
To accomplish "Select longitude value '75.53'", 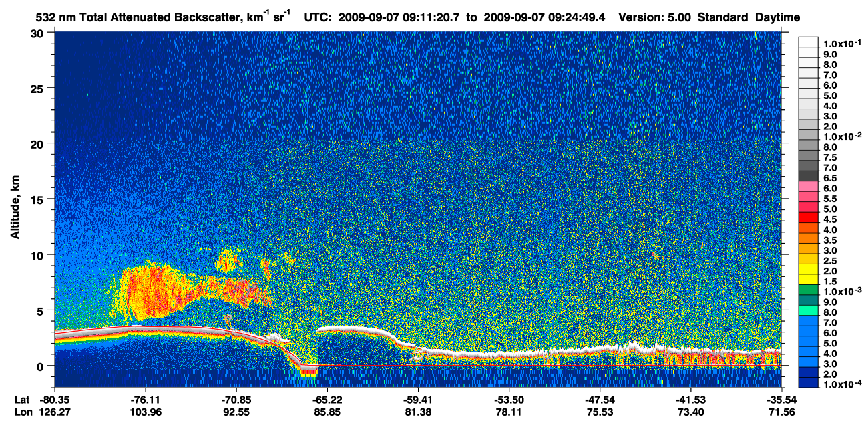I will pyautogui.click(x=600, y=412).
